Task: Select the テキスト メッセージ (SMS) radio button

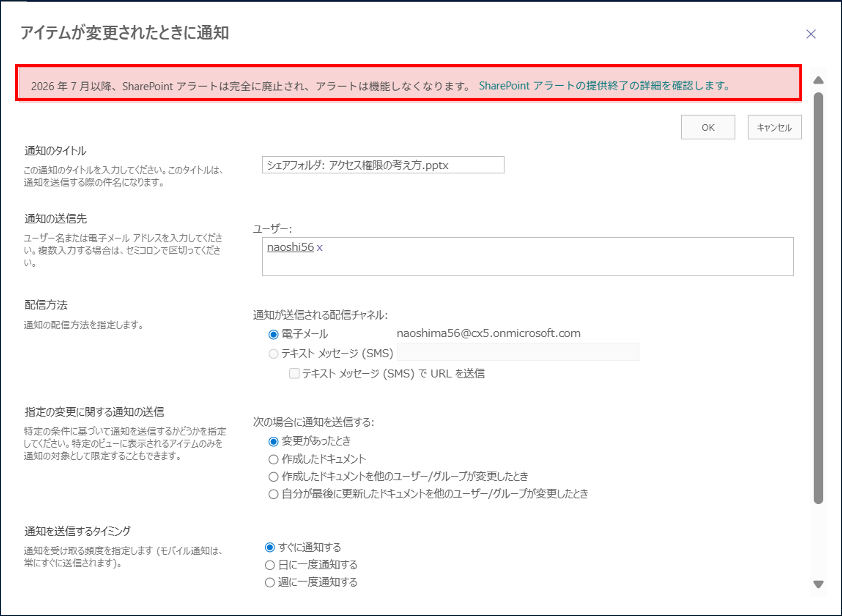Action: click(x=274, y=354)
